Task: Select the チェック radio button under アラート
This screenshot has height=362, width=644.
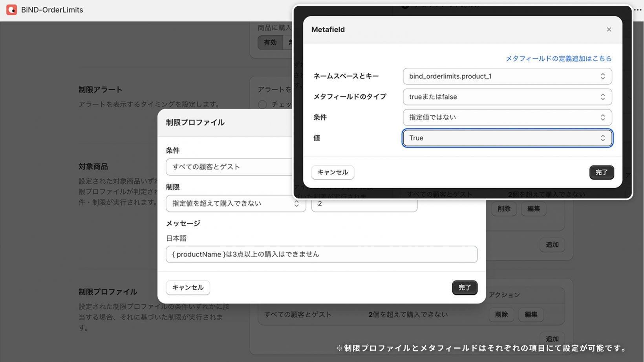Action: coord(262,104)
